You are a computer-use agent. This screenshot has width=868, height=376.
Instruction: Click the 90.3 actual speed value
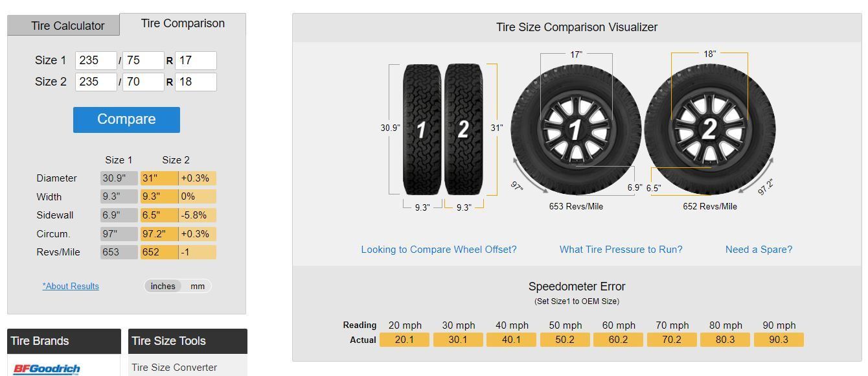tap(779, 339)
